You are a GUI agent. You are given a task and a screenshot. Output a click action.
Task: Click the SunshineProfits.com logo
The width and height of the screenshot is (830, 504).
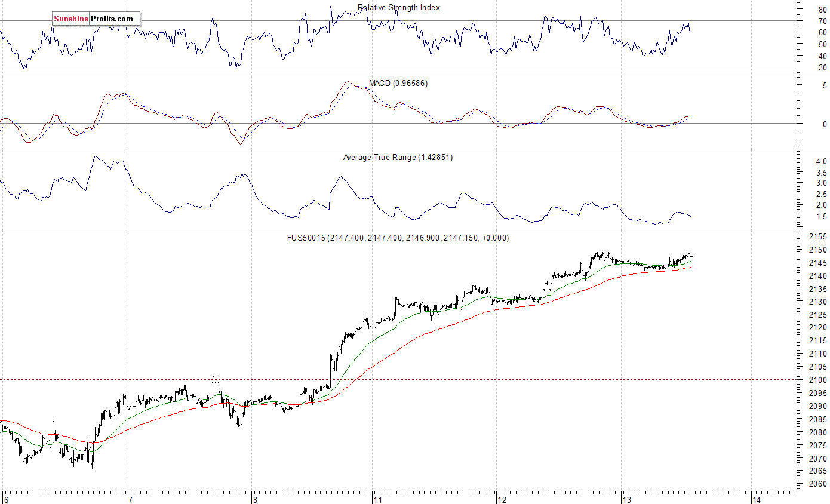96,19
